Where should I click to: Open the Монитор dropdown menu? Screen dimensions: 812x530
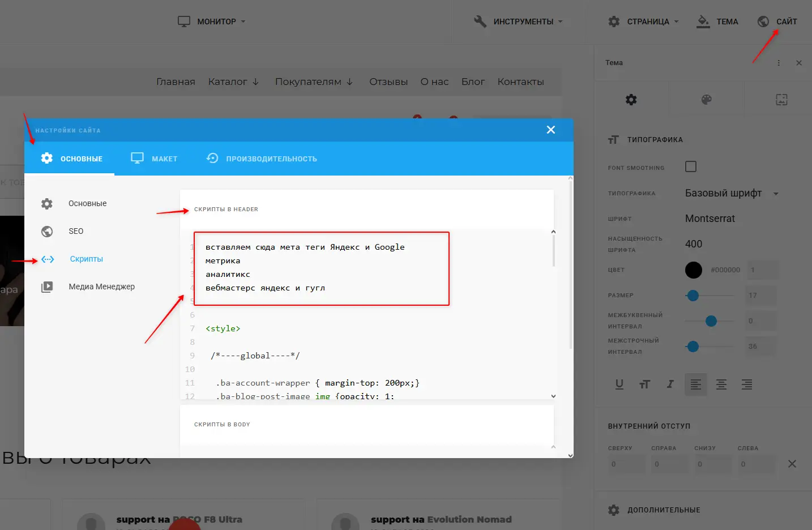pos(212,22)
